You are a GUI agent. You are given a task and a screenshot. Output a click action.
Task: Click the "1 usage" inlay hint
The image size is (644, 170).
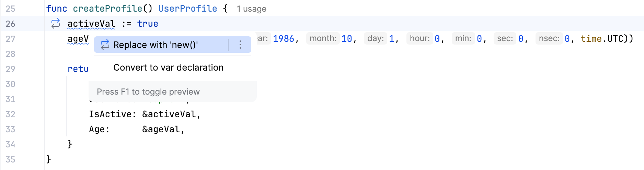point(252,9)
